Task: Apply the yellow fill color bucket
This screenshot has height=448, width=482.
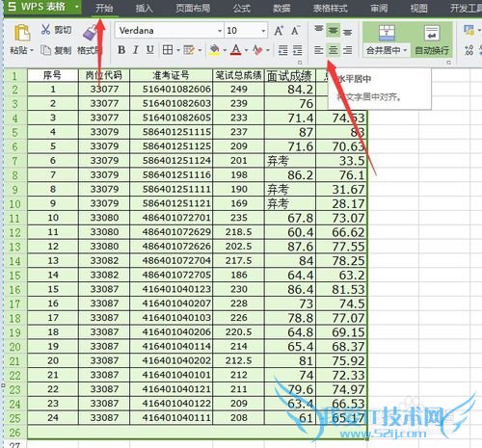Action: click(x=214, y=50)
